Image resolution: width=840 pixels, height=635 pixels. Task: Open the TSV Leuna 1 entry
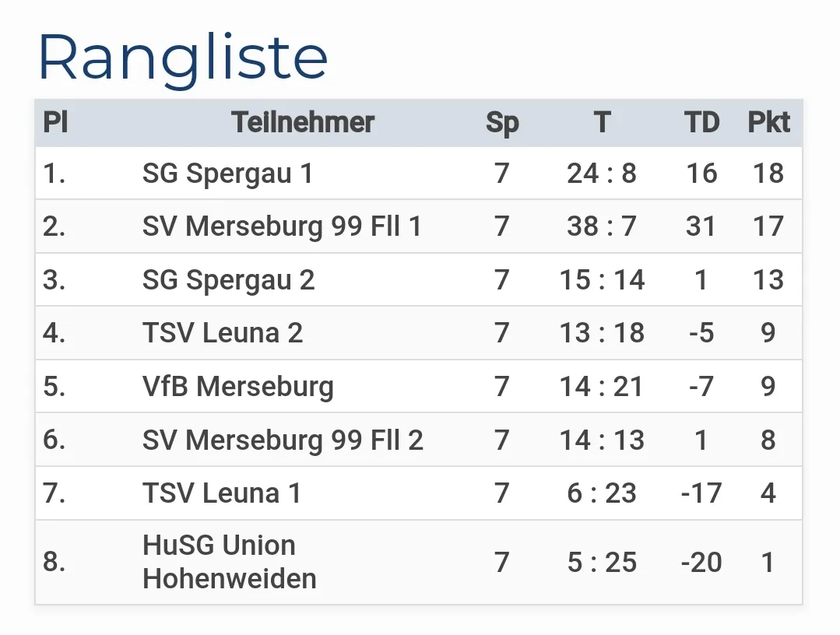(222, 493)
